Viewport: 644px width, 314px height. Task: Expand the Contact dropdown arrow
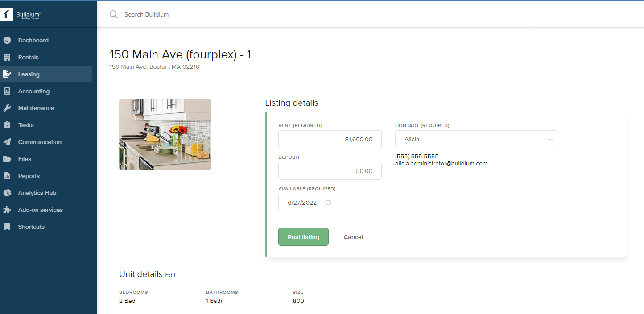551,139
